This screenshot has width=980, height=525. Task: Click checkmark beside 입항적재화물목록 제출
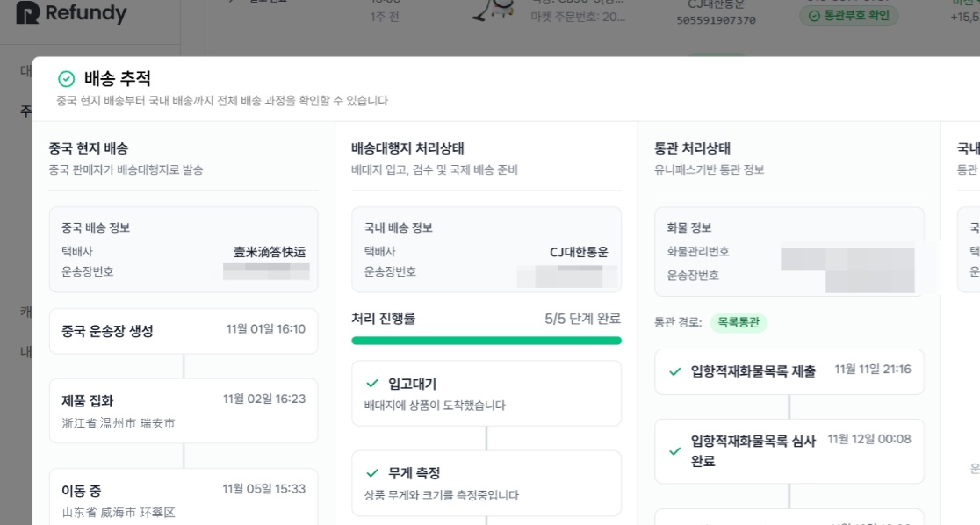coord(675,371)
